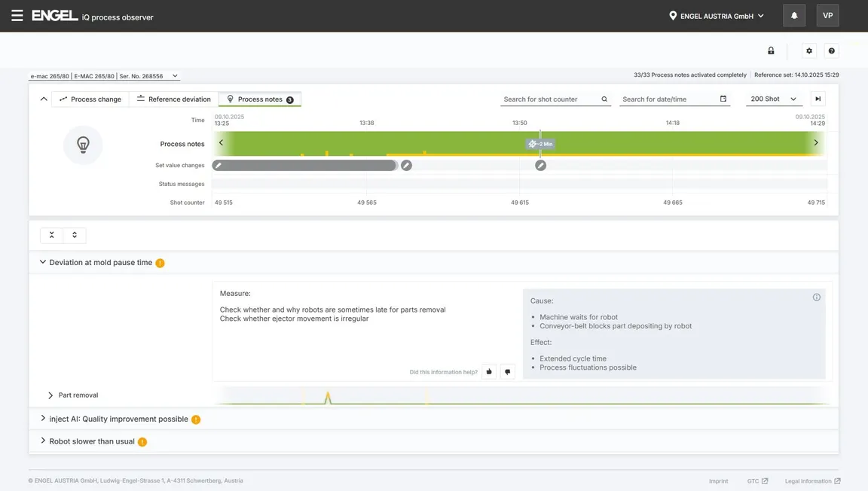Switch to the Process change tab
The width and height of the screenshot is (868, 491).
pos(90,99)
